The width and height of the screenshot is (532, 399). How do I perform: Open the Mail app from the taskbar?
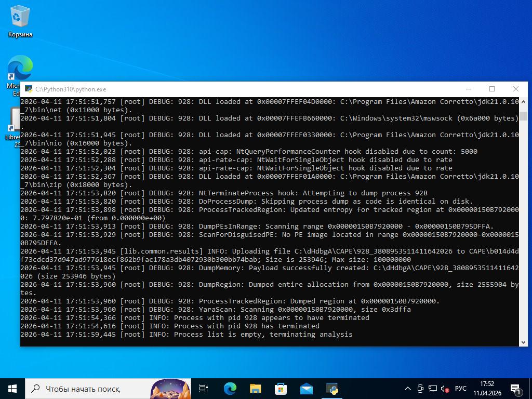click(x=306, y=389)
